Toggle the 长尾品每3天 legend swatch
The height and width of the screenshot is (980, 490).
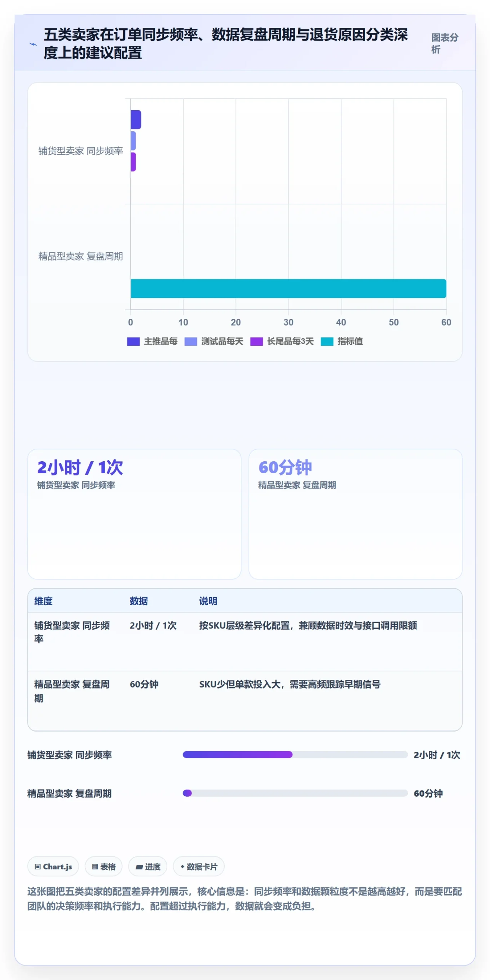pyautogui.click(x=256, y=341)
